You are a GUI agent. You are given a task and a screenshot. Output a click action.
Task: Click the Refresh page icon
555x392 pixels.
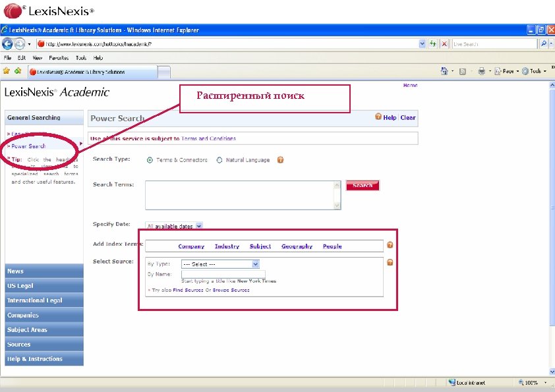(433, 44)
